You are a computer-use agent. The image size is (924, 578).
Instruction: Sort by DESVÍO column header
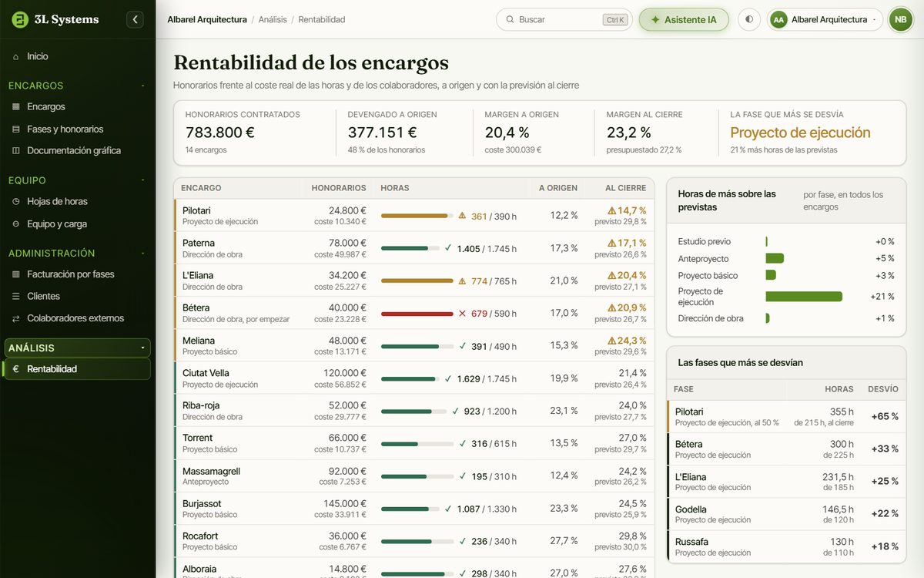click(x=882, y=389)
